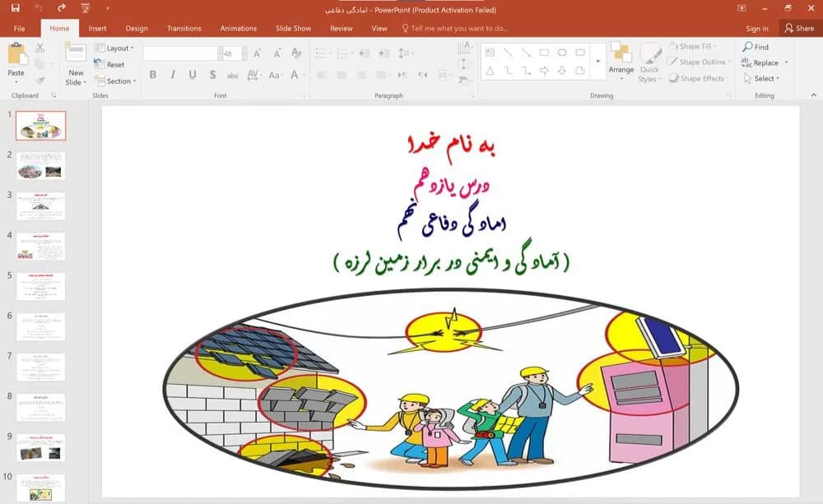
Task: Open the Layout dropdown
Action: pyautogui.click(x=114, y=48)
